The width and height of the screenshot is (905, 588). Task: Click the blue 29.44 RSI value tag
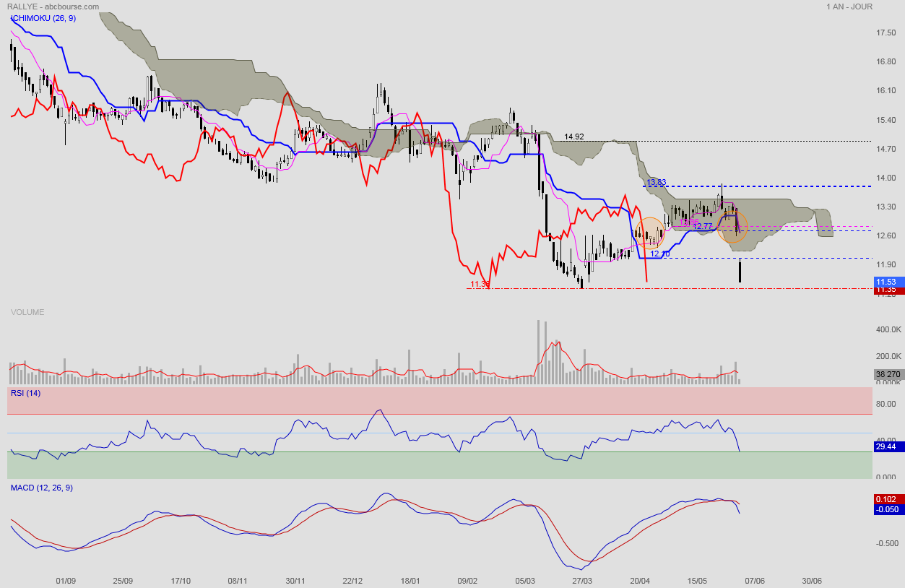(885, 446)
